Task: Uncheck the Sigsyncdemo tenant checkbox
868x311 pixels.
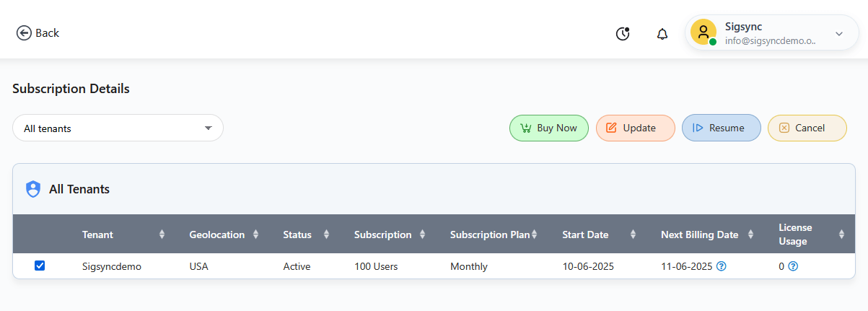Action: (40, 266)
